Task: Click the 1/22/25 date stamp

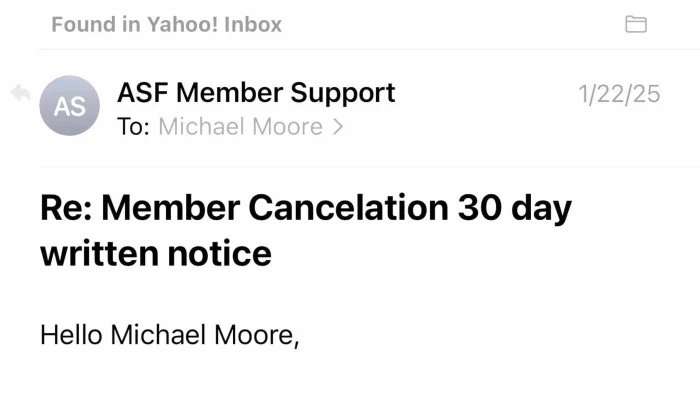Action: [x=619, y=94]
